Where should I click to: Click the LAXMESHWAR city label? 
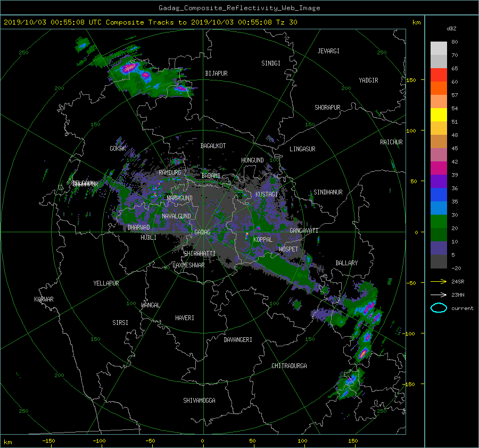188,265
